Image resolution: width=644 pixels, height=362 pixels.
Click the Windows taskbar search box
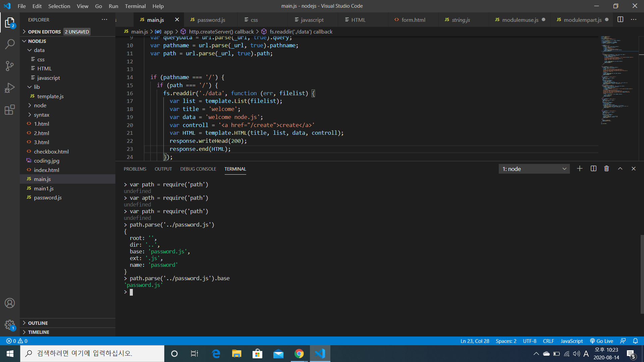92,353
